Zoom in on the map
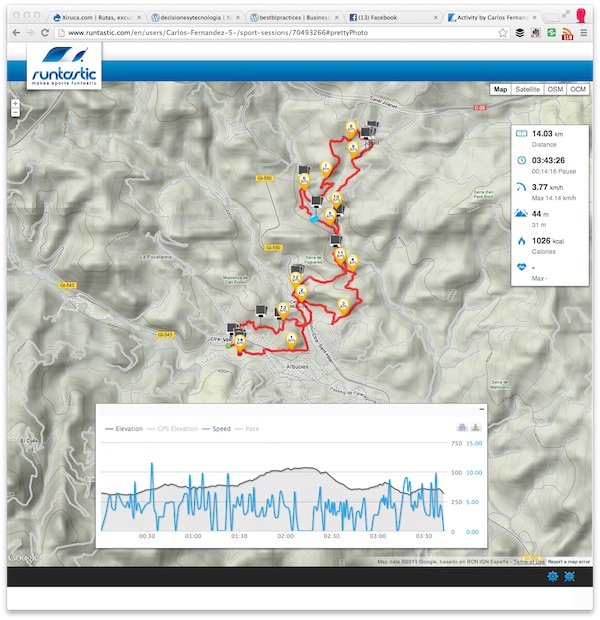 pos(14,103)
